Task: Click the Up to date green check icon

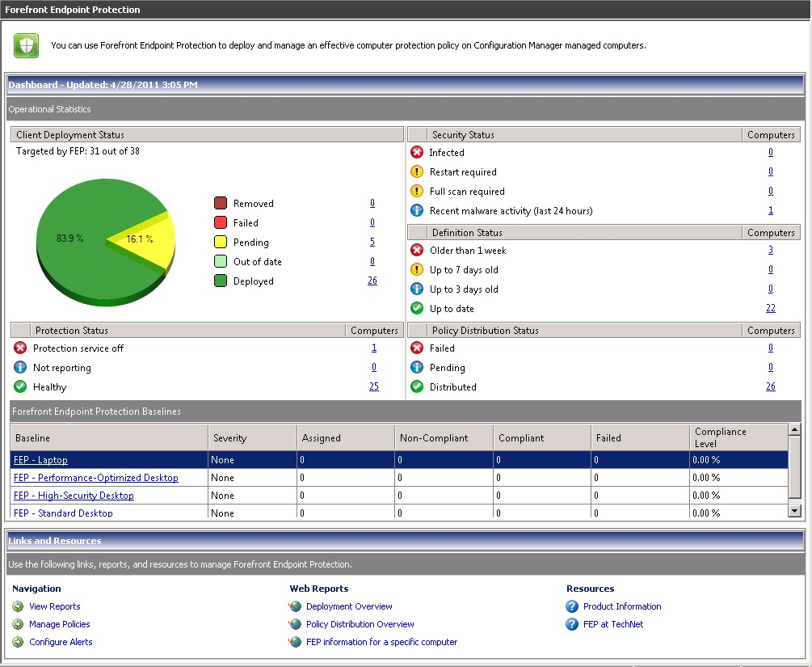Action: 417,308
